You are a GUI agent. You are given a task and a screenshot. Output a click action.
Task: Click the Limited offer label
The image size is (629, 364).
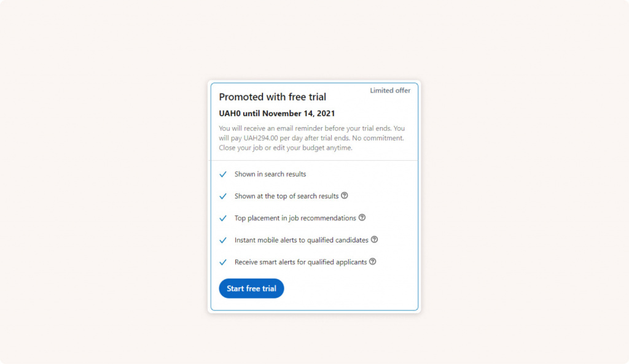[390, 91]
